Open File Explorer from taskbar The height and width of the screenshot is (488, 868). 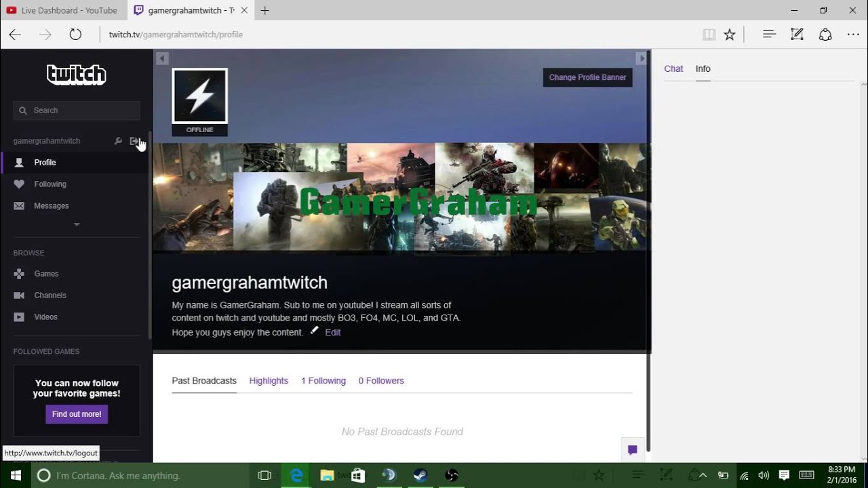(x=328, y=475)
